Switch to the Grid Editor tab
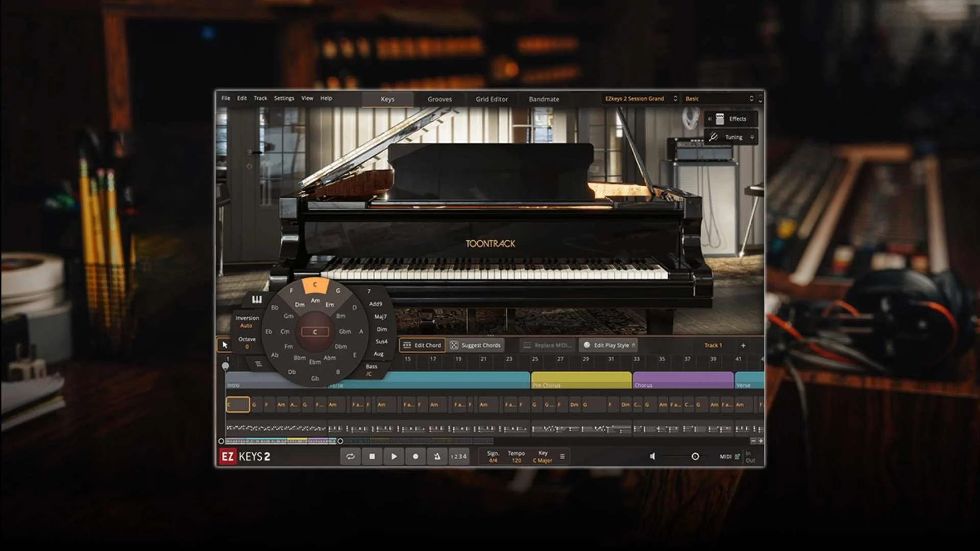 (x=492, y=99)
